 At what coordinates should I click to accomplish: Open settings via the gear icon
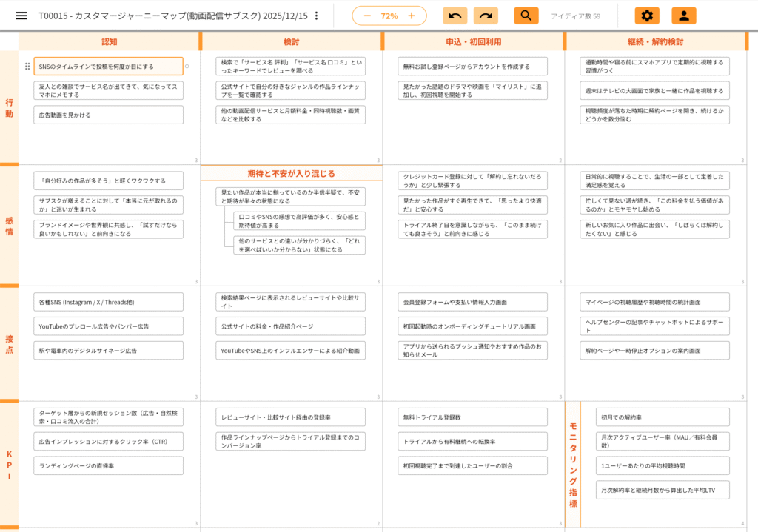[647, 16]
